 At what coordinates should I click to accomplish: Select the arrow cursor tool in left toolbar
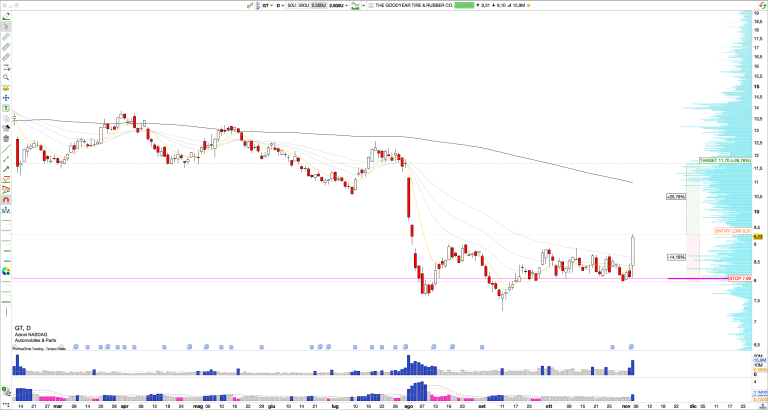(x=6, y=28)
